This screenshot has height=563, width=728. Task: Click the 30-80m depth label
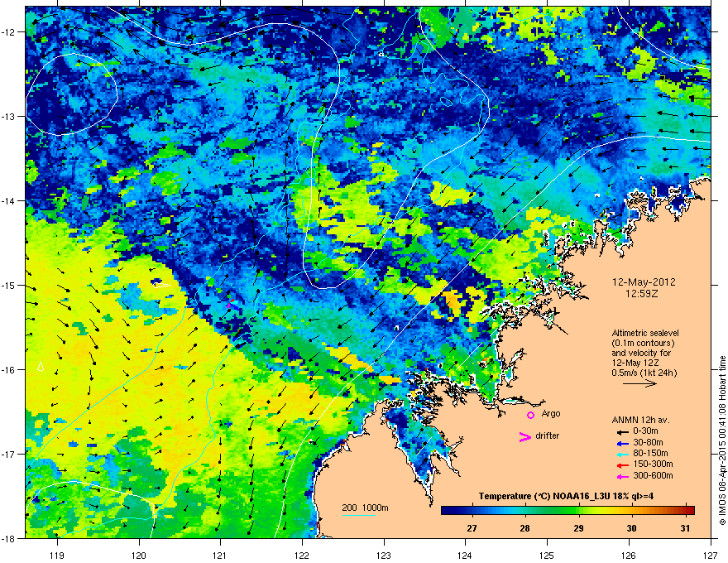click(648, 443)
